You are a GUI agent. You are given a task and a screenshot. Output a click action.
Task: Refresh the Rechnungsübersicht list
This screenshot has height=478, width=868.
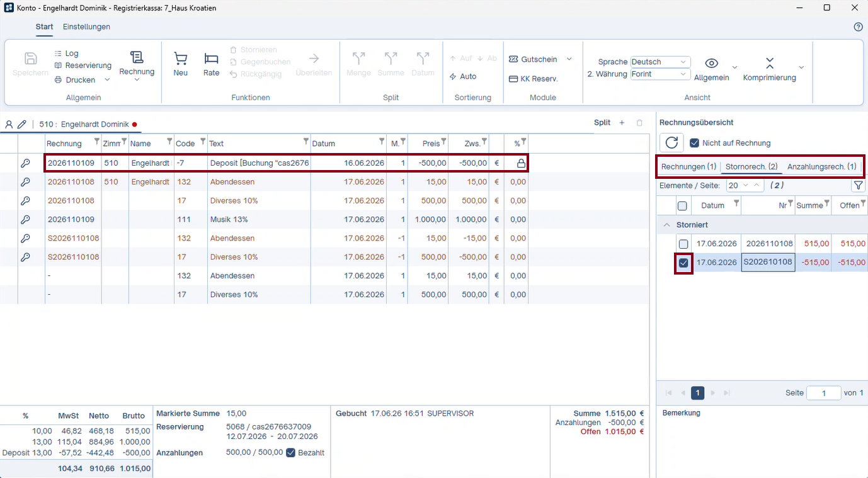coord(671,143)
